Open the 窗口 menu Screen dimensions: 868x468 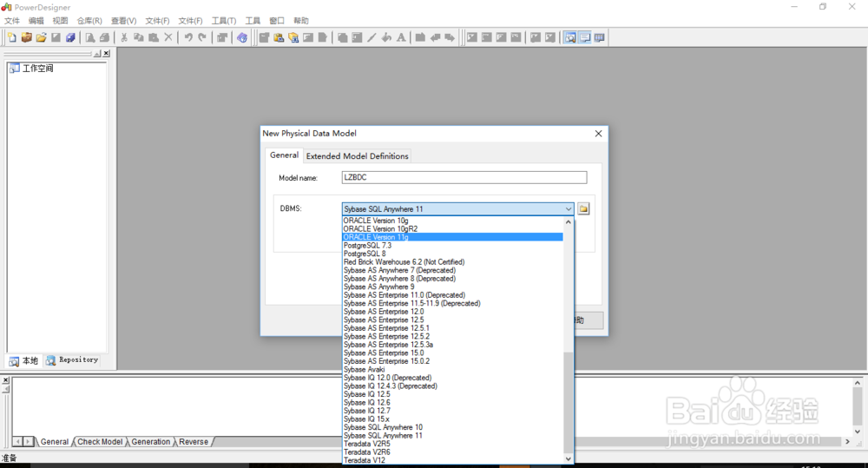[x=277, y=21]
